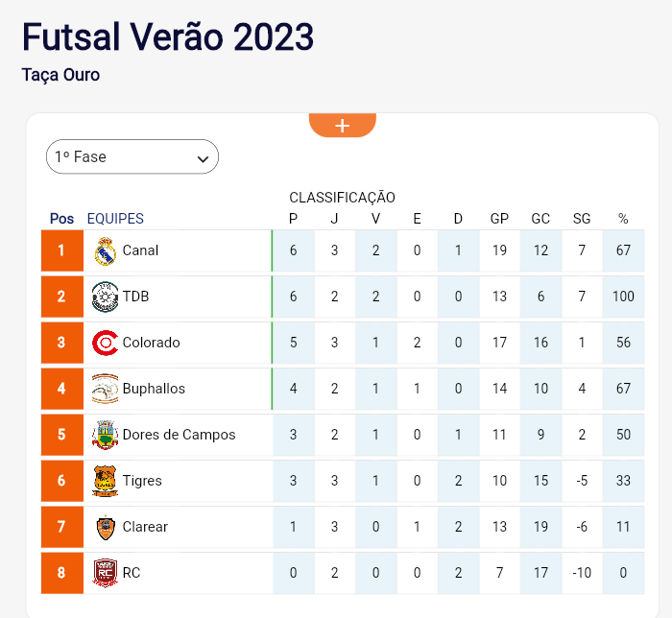The width and height of the screenshot is (672, 618).
Task: Click the GP goals column header
Action: coord(499,219)
